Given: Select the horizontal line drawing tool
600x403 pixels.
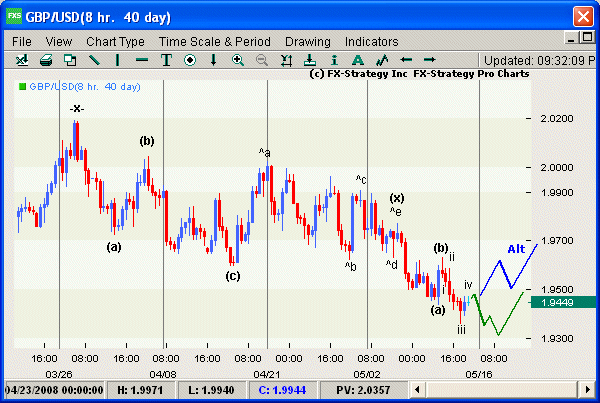Looking at the screenshot, I should [142, 60].
